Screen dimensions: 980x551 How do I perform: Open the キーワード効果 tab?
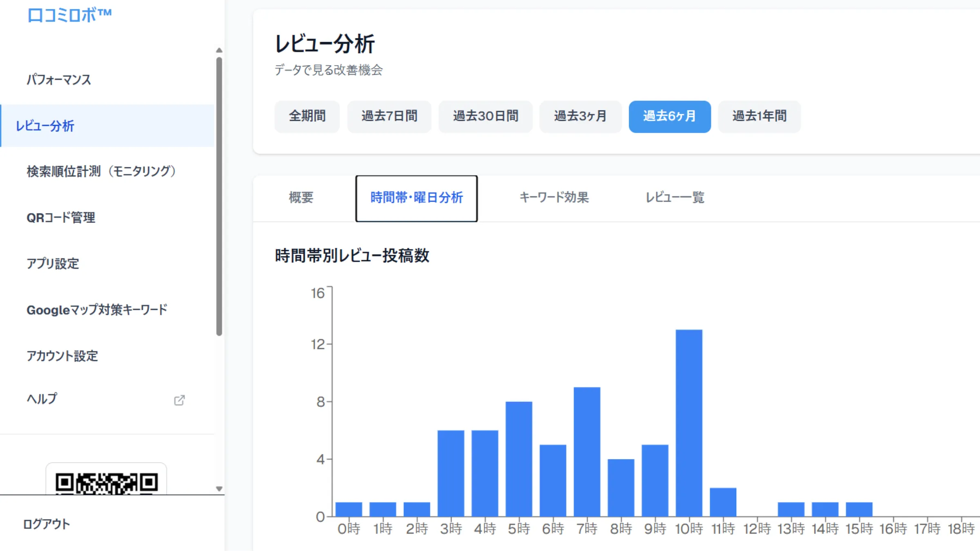coord(554,198)
